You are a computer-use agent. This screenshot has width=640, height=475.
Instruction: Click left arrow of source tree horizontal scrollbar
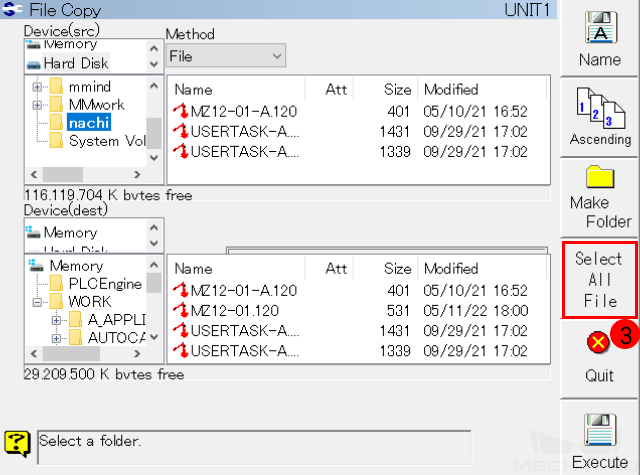pyautogui.click(x=34, y=174)
